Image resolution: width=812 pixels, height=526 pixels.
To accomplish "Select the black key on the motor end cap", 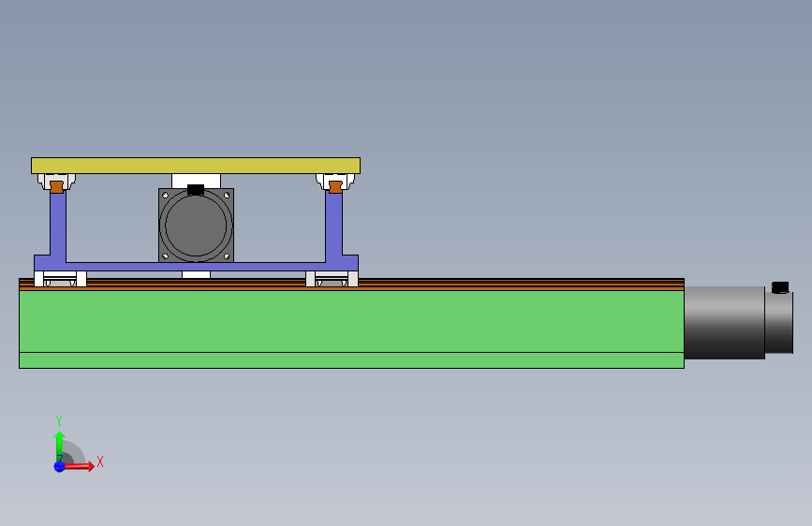I will pyautogui.click(x=780, y=287).
